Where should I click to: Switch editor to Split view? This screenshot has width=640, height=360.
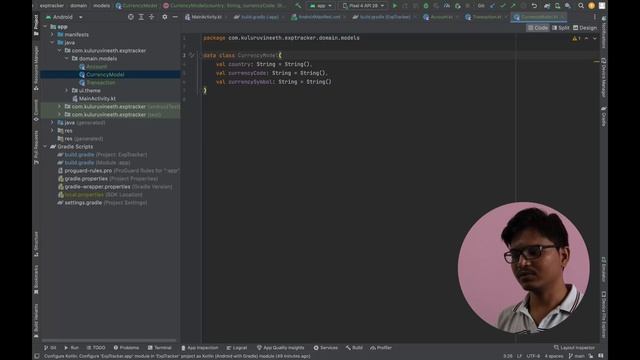click(x=560, y=28)
